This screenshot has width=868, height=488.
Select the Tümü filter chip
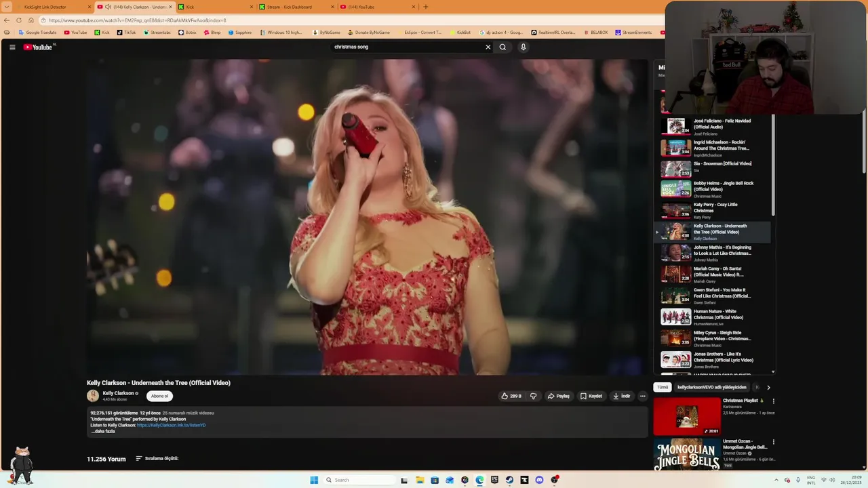[x=662, y=387]
